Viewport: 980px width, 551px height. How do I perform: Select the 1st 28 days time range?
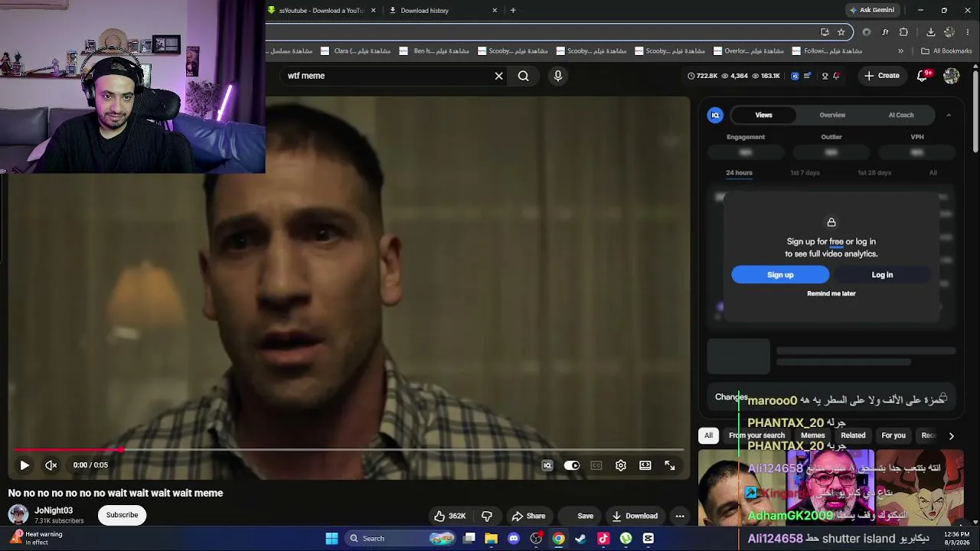pos(874,173)
